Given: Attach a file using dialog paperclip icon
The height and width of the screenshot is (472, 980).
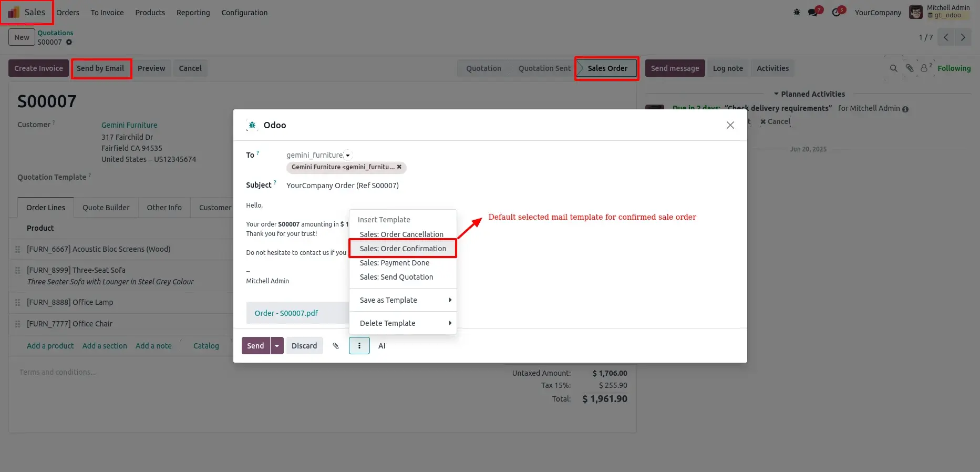Looking at the screenshot, I should pos(336,346).
